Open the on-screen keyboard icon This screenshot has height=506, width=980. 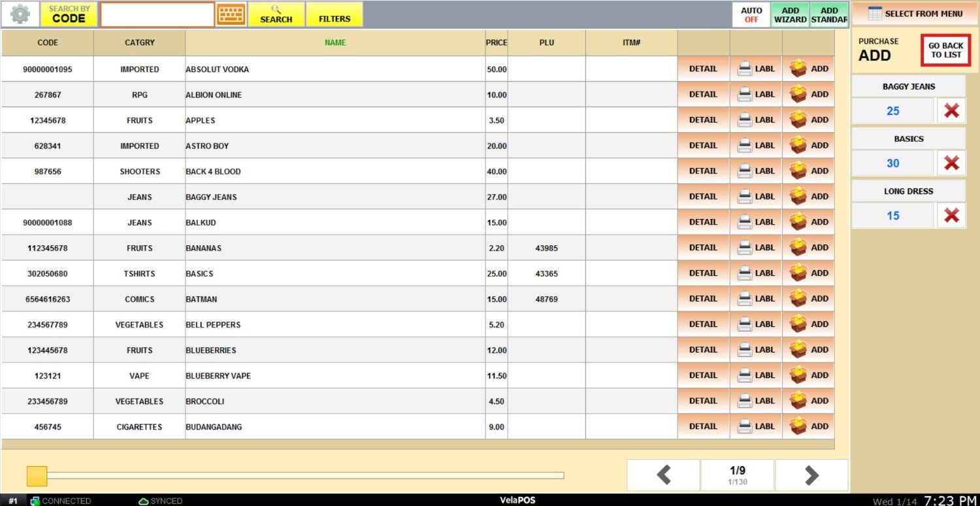click(x=231, y=14)
